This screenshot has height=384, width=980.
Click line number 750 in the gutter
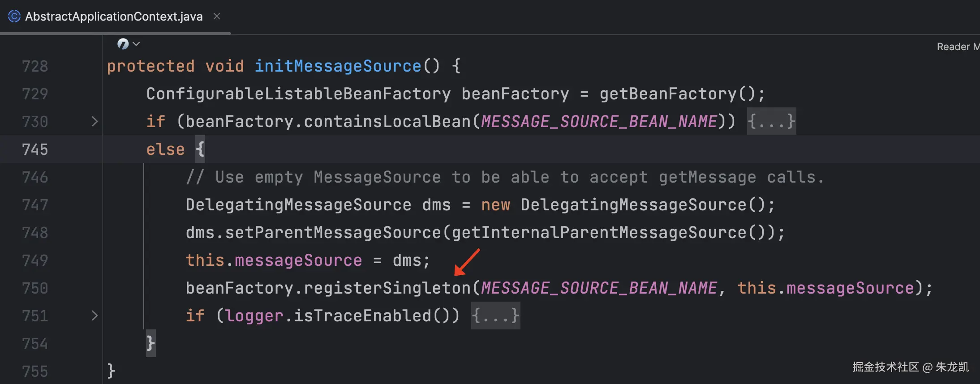(x=35, y=288)
